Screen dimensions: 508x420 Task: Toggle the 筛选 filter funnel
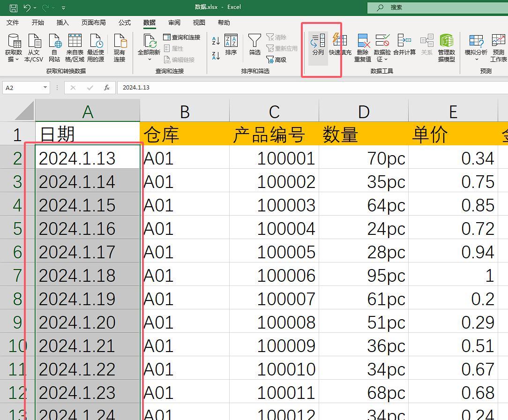pyautogui.click(x=254, y=41)
